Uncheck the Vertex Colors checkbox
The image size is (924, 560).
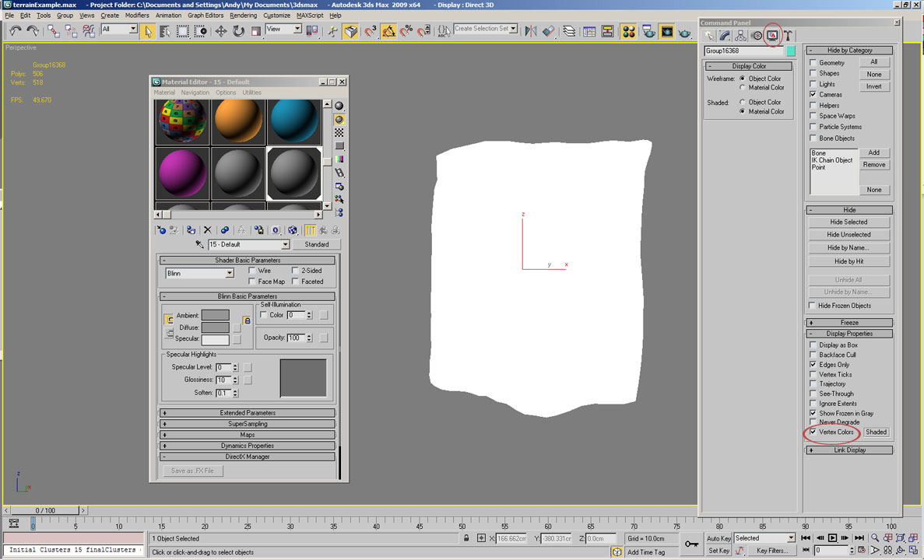pos(813,432)
